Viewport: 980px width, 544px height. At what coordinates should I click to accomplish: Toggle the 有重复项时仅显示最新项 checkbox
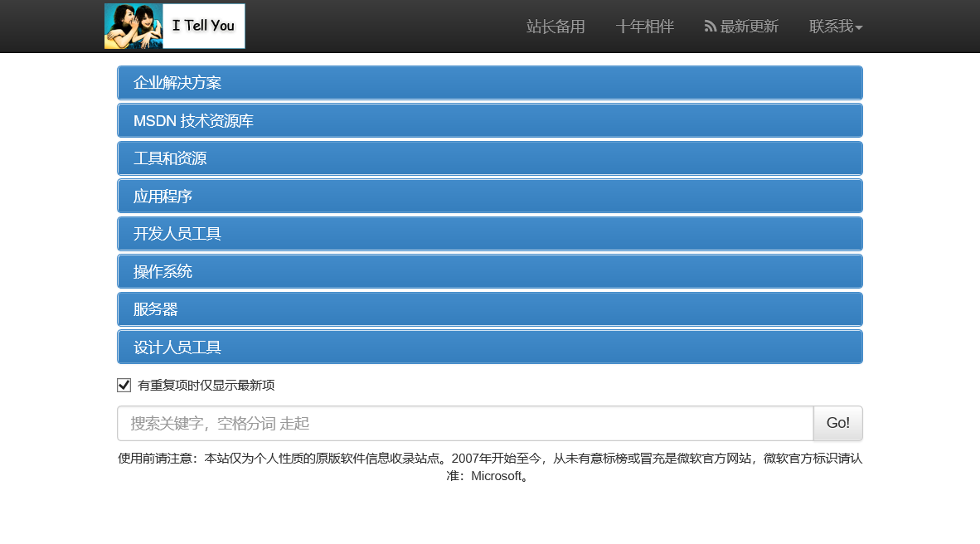(124, 385)
